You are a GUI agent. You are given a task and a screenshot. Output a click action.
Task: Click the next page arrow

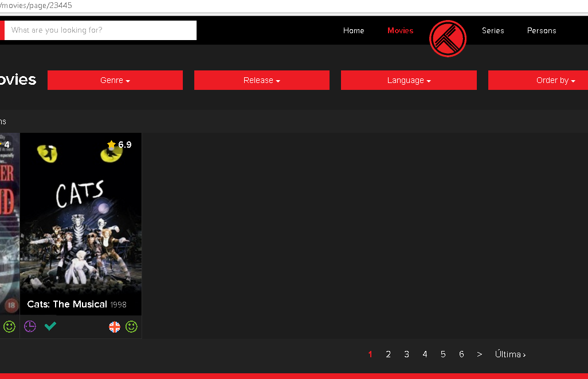point(479,354)
